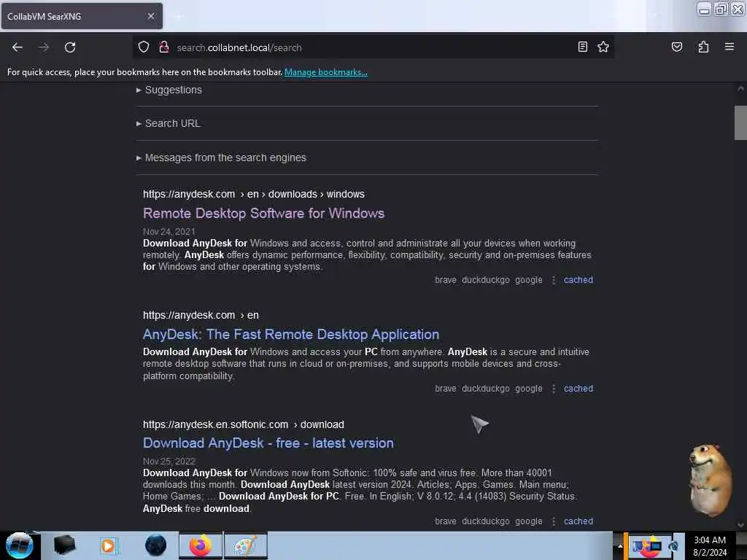The width and height of the screenshot is (747, 560).
Task: Open the tracking protection shield icon
Action: [144, 47]
